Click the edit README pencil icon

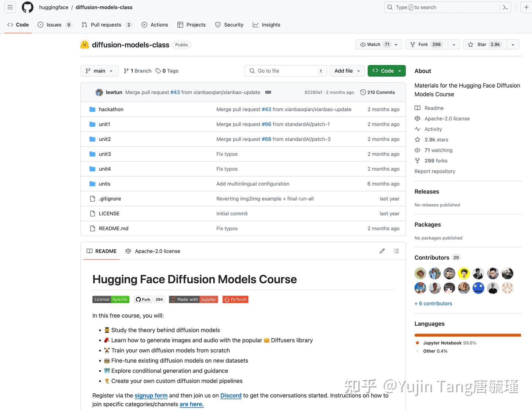382,251
